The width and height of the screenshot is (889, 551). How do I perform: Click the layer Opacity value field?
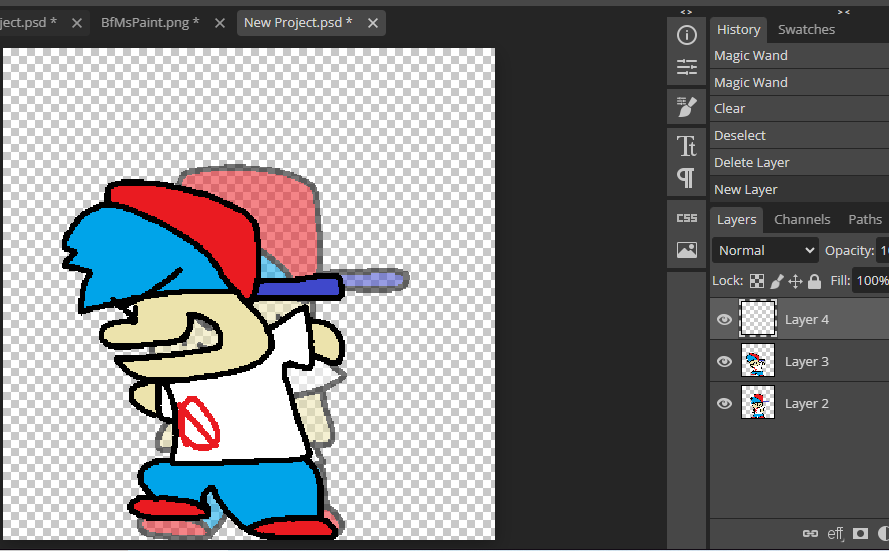click(x=883, y=251)
